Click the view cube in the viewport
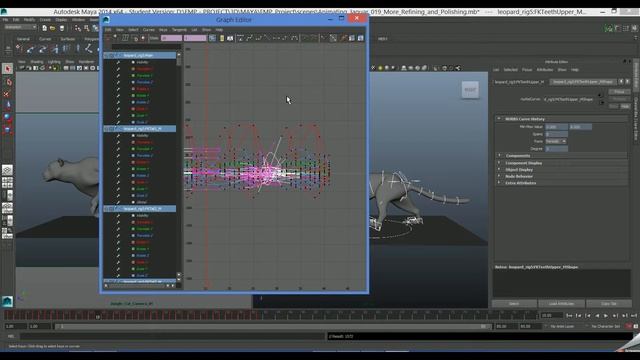This screenshot has width=640, height=360. 470,89
